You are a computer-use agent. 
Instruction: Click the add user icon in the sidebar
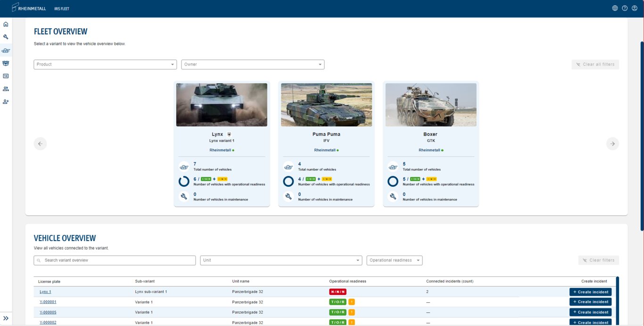point(6,101)
